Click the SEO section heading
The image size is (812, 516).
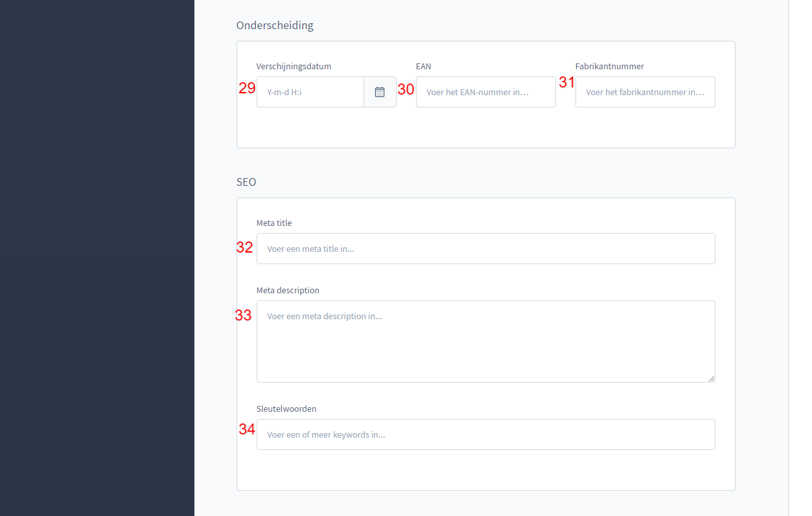(x=246, y=182)
